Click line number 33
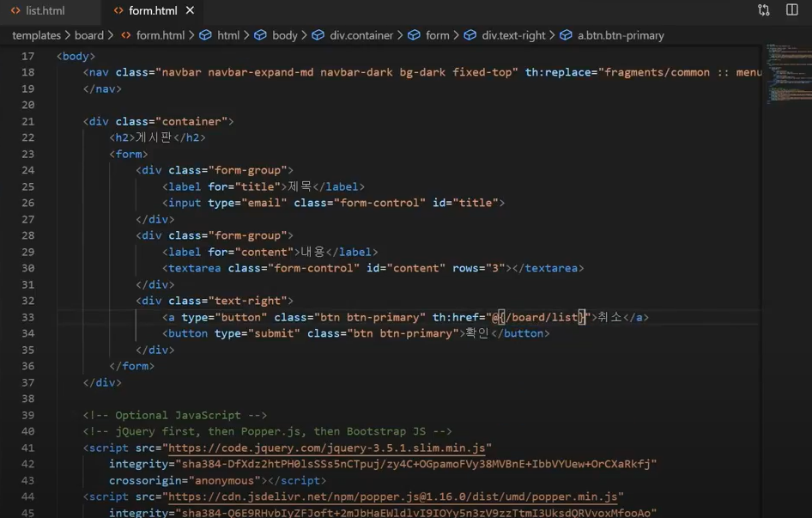This screenshot has width=812, height=518. tap(28, 317)
